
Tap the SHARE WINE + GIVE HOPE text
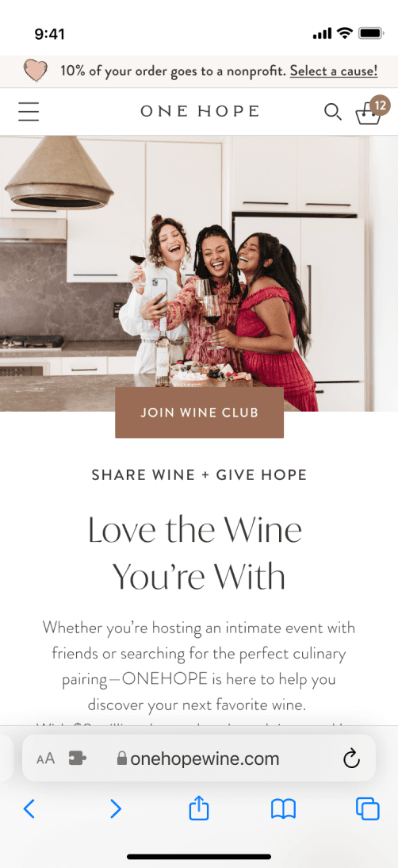point(199,475)
